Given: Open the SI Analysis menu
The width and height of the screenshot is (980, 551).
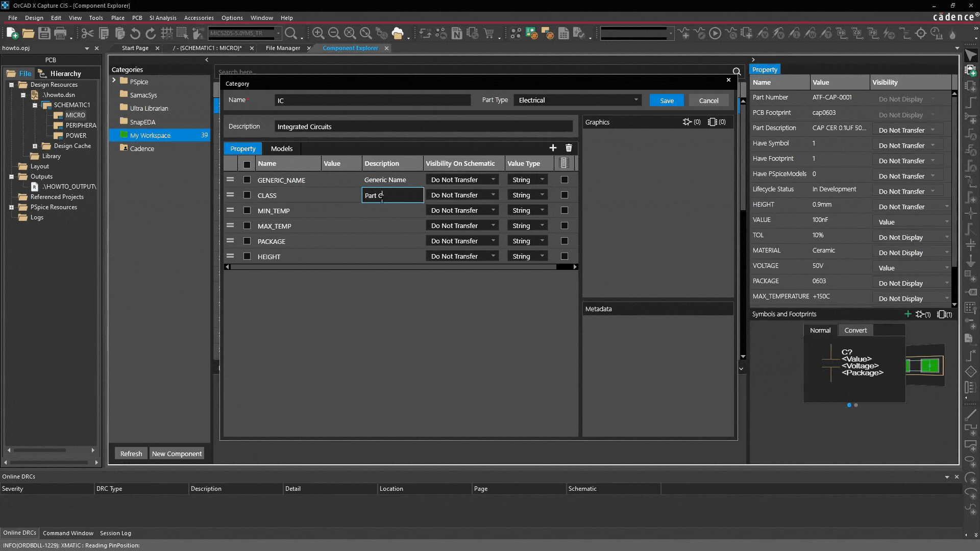Looking at the screenshot, I should pos(162,18).
